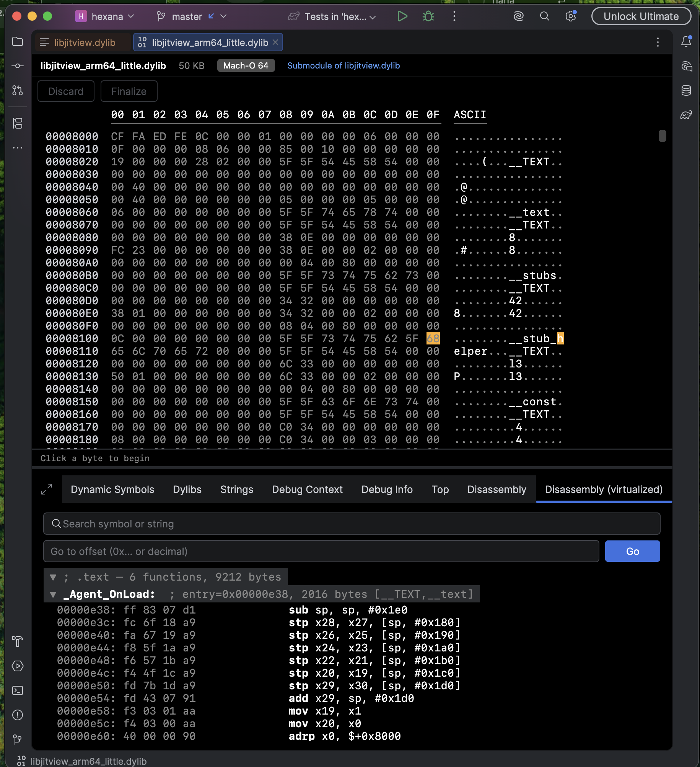
Task: Open the AI Assistant chat icon in right sidebar
Action: point(686,66)
